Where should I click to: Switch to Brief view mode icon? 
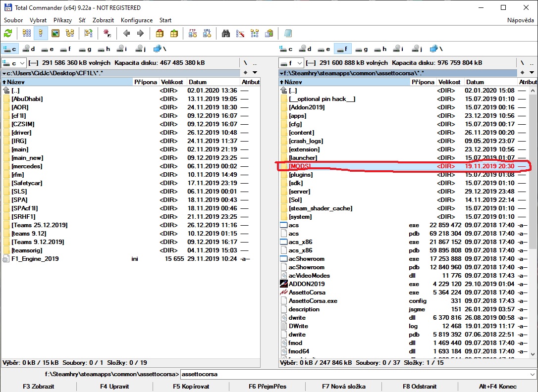coord(27,33)
